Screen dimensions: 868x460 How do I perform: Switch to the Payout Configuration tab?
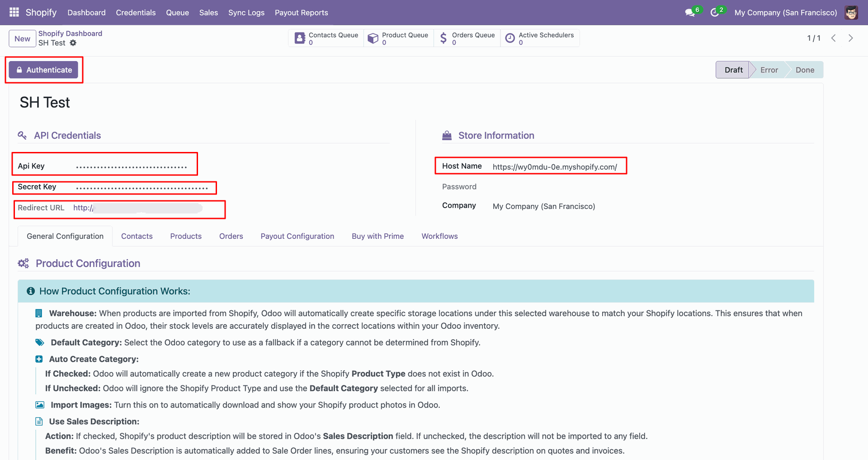click(297, 236)
